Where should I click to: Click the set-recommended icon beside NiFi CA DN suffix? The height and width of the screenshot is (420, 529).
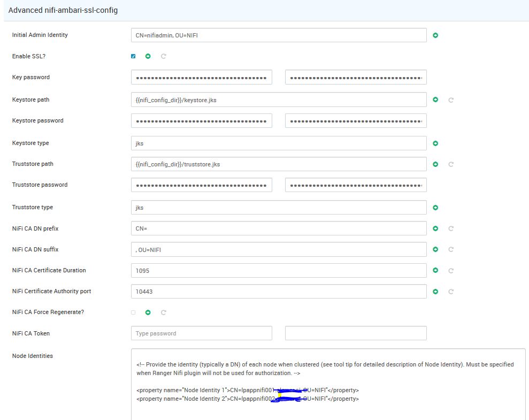coord(435,249)
